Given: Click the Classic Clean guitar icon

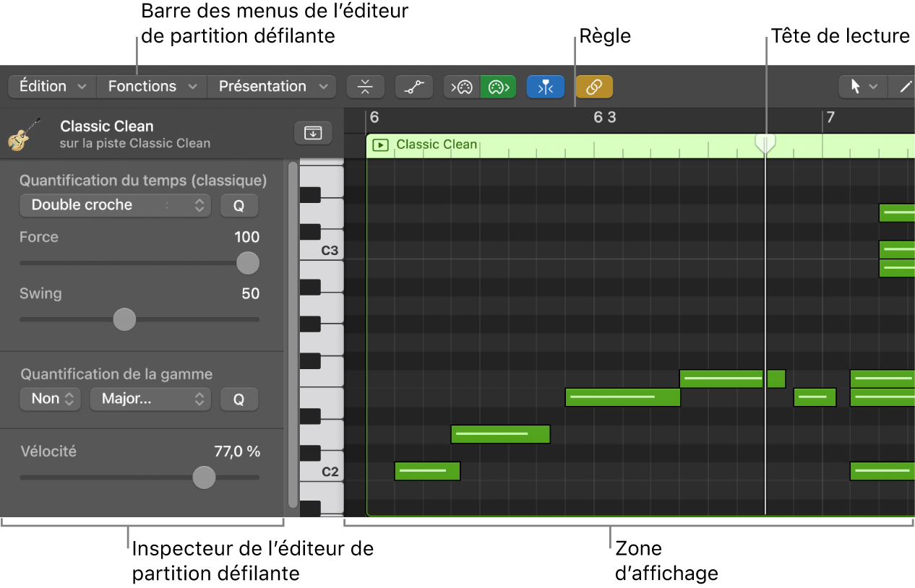Looking at the screenshot, I should point(24,134).
